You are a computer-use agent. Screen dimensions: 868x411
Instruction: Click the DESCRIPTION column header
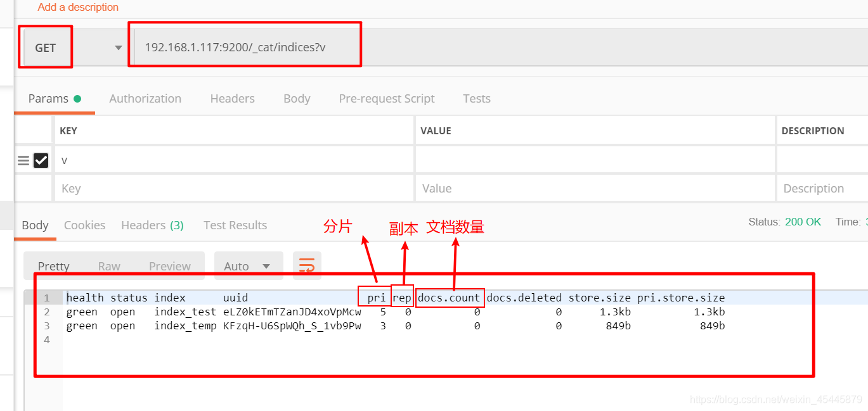coord(813,131)
